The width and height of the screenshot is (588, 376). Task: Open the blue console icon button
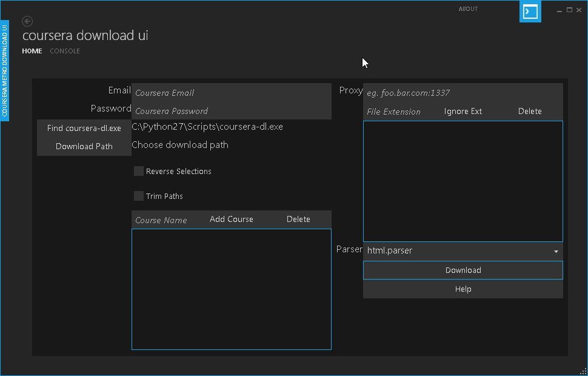tap(530, 12)
